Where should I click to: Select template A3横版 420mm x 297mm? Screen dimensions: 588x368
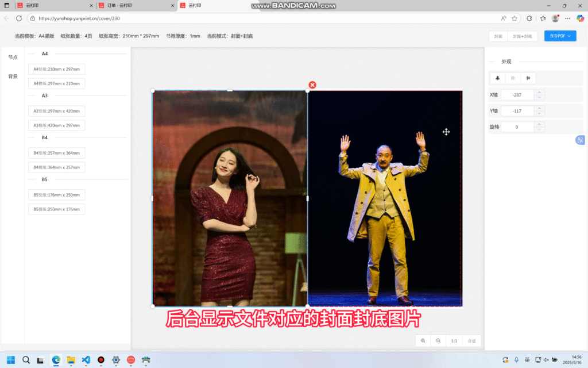[x=57, y=125]
